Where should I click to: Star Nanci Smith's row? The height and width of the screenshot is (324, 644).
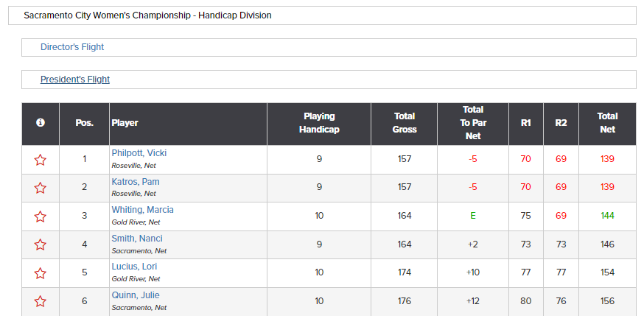[x=41, y=244]
